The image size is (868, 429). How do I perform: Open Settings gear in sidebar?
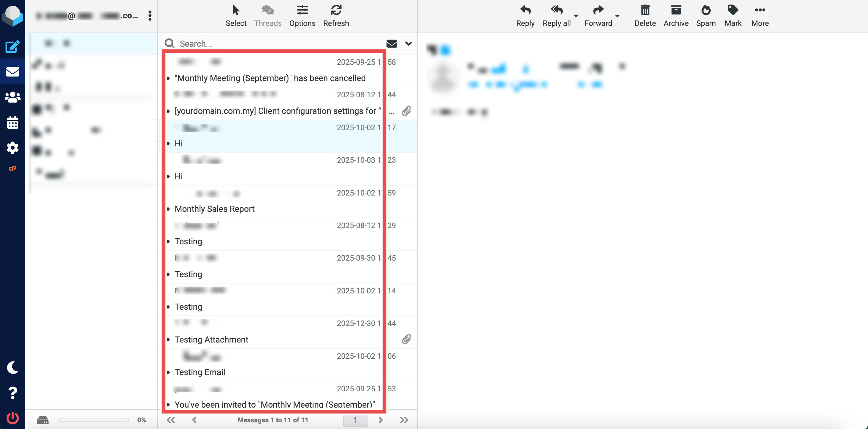[x=12, y=148]
